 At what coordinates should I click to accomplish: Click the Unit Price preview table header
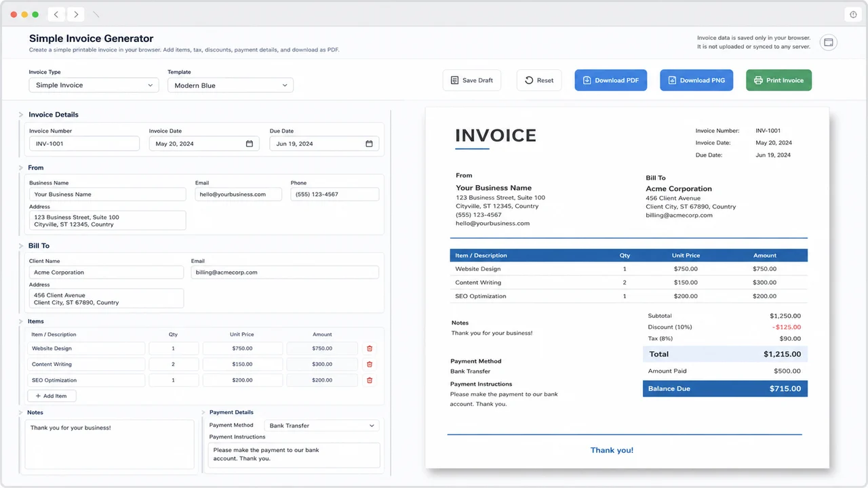[x=686, y=256]
